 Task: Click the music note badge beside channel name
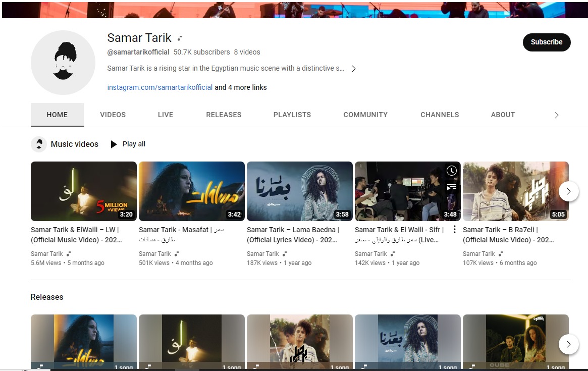tap(180, 38)
